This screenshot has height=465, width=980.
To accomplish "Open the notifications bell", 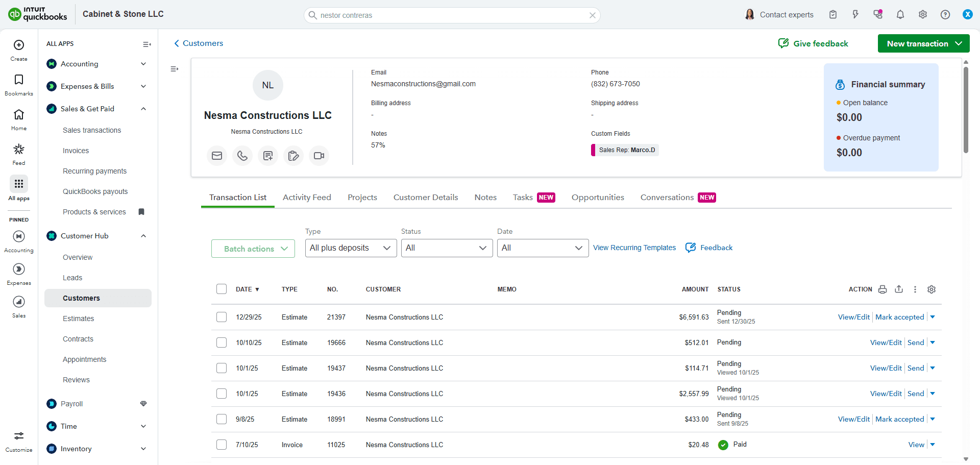I will pyautogui.click(x=900, y=15).
